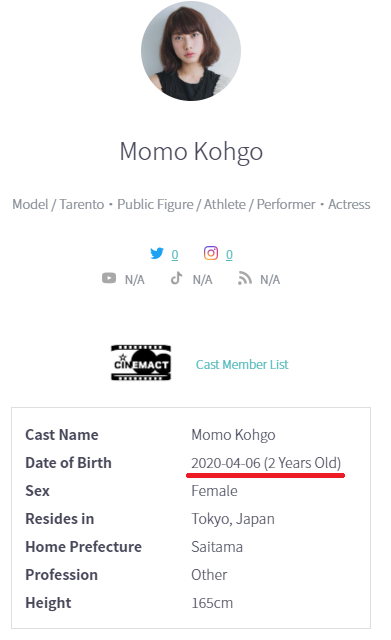
Task: Click the Instagram logo icon
Action: [x=211, y=253]
